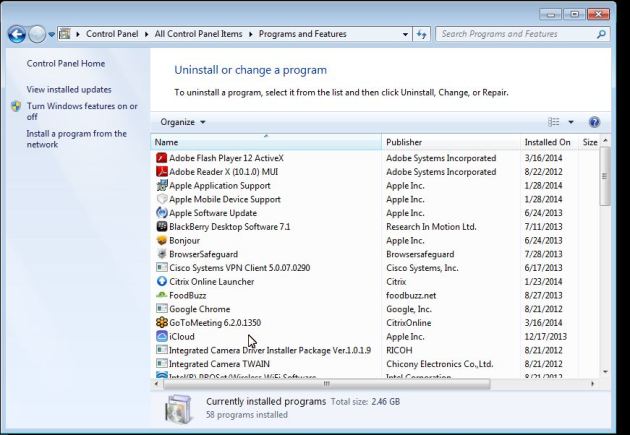Click the Apple Application Support icon

pos(162,186)
